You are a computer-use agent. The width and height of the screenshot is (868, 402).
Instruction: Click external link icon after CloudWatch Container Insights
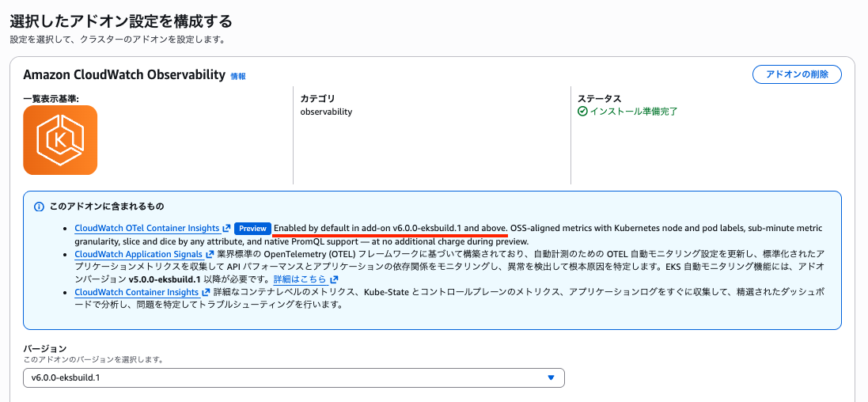(206, 292)
